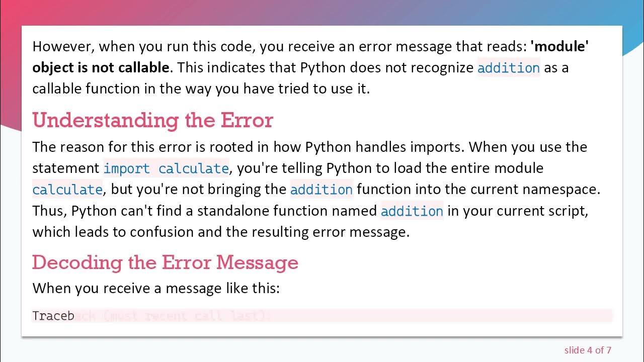Image resolution: width=644 pixels, height=362 pixels.
Task: Click "addition" code after "bringing the"
Action: pyautogui.click(x=321, y=190)
